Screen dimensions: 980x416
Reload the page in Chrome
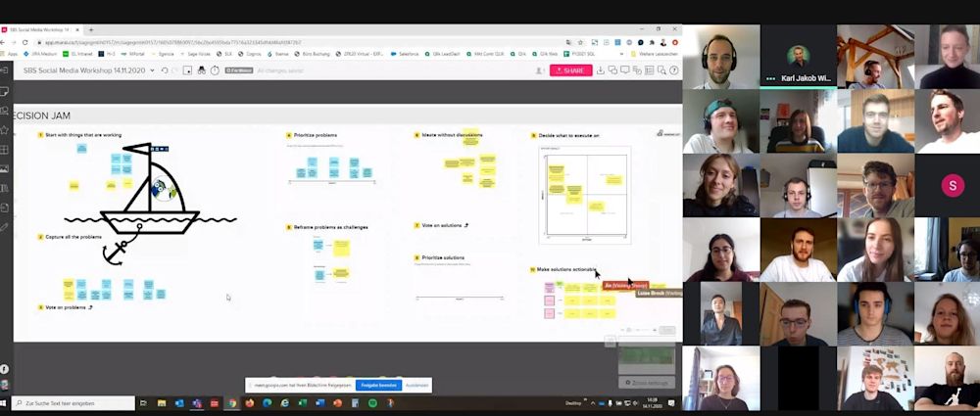point(25,42)
